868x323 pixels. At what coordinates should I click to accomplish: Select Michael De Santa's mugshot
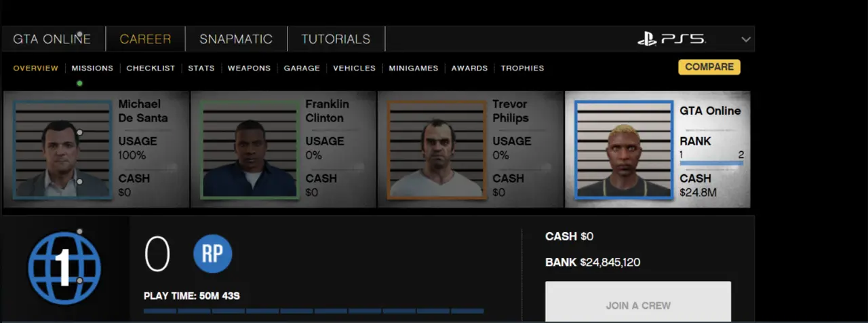point(62,149)
